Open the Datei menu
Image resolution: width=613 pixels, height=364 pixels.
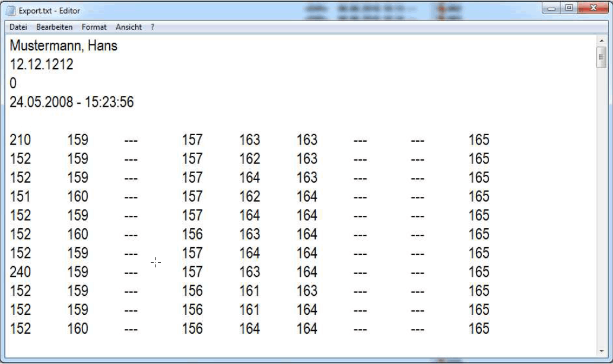tap(18, 27)
